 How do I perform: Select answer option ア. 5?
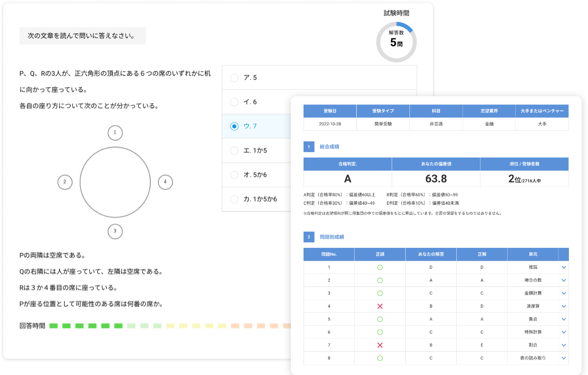(234, 78)
